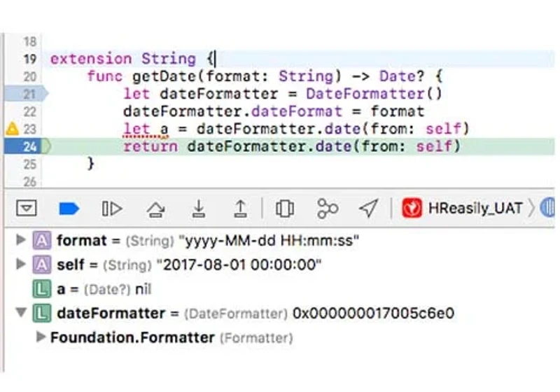The width and height of the screenshot is (560, 392).
Task: Toggle the breakpoint on line 21
Action: pos(26,94)
